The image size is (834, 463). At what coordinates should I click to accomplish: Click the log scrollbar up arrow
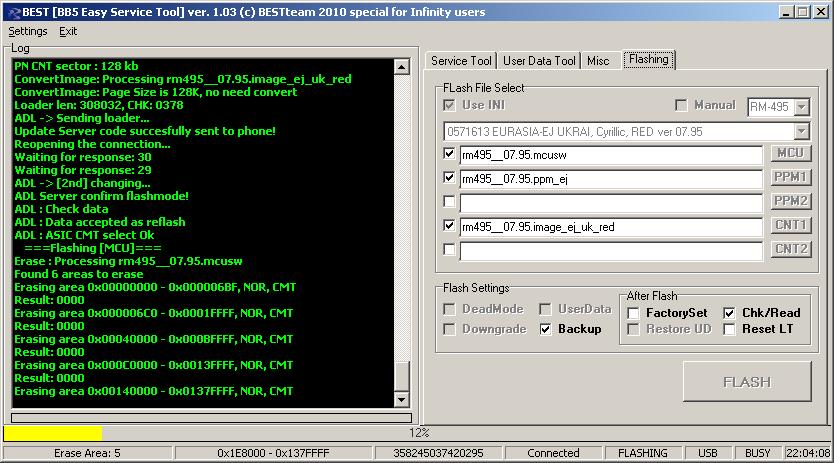(x=402, y=67)
